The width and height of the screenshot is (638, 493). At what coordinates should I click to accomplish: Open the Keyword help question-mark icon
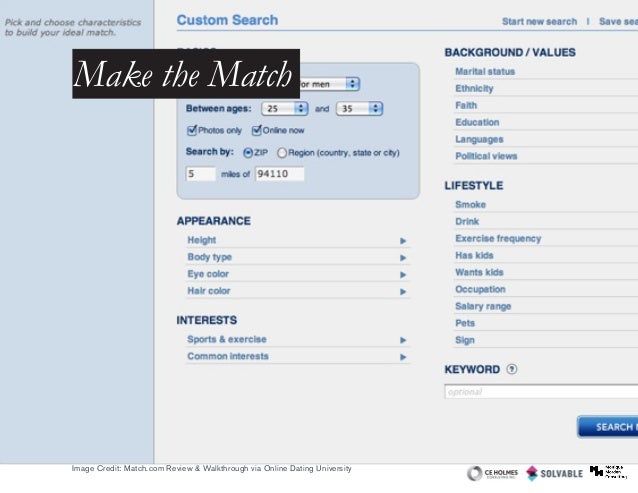(511, 369)
